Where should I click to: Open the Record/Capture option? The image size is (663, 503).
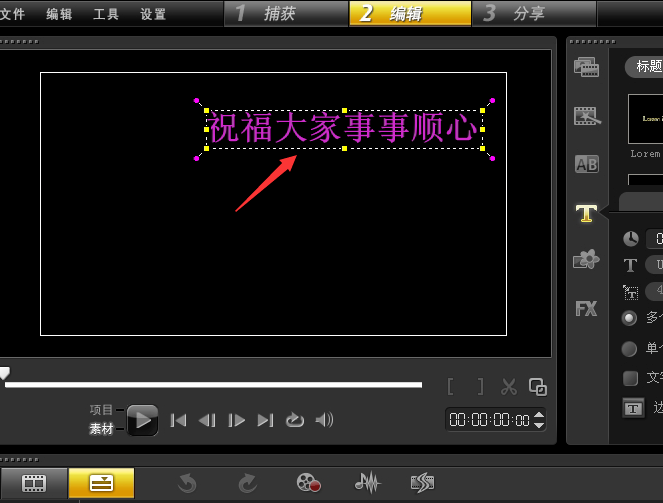(x=308, y=483)
